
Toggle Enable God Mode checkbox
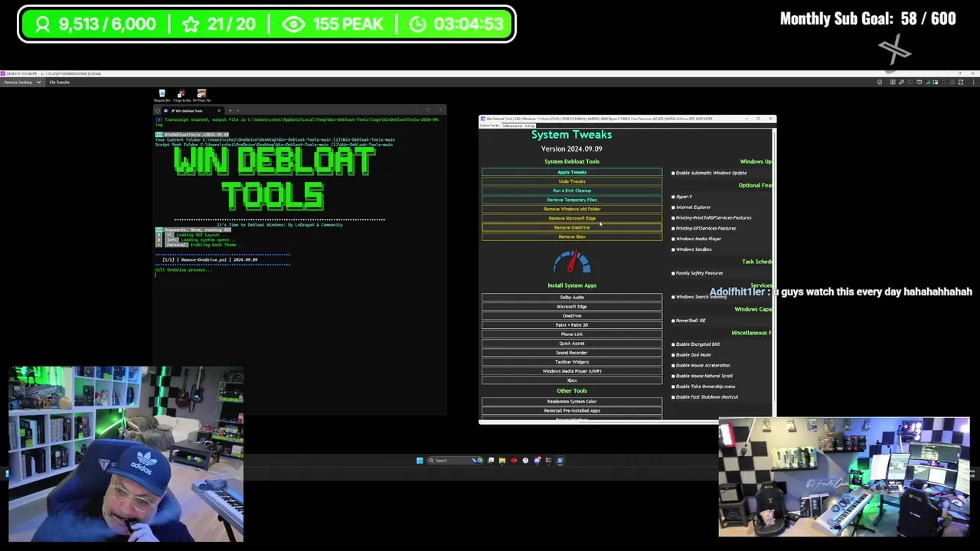coord(674,355)
